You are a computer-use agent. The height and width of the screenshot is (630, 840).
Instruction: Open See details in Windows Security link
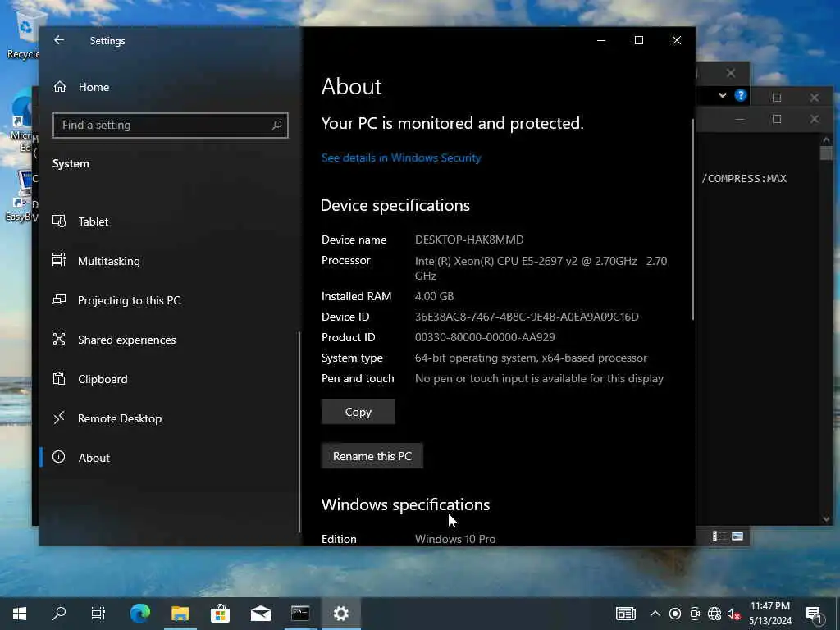coord(401,157)
